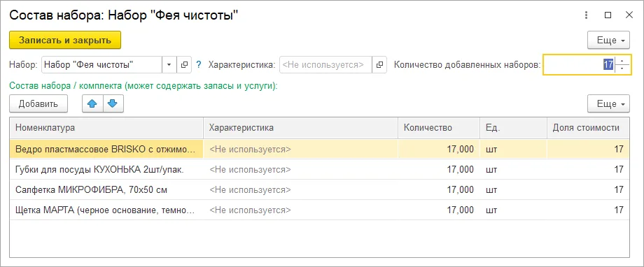Select the 'Ведро пластмассовое BRISKO' row

319,150
